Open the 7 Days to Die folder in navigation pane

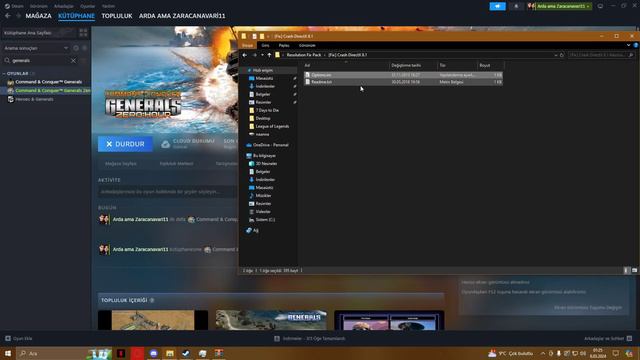(267, 110)
